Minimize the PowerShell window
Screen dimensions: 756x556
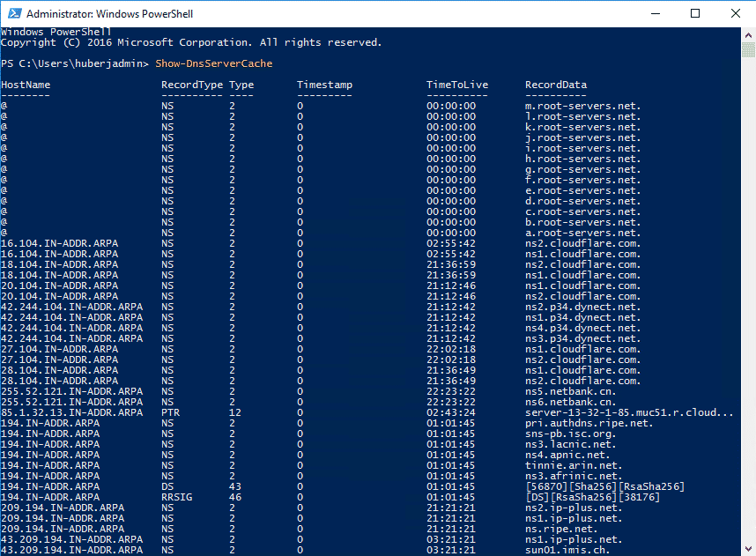[656, 13]
